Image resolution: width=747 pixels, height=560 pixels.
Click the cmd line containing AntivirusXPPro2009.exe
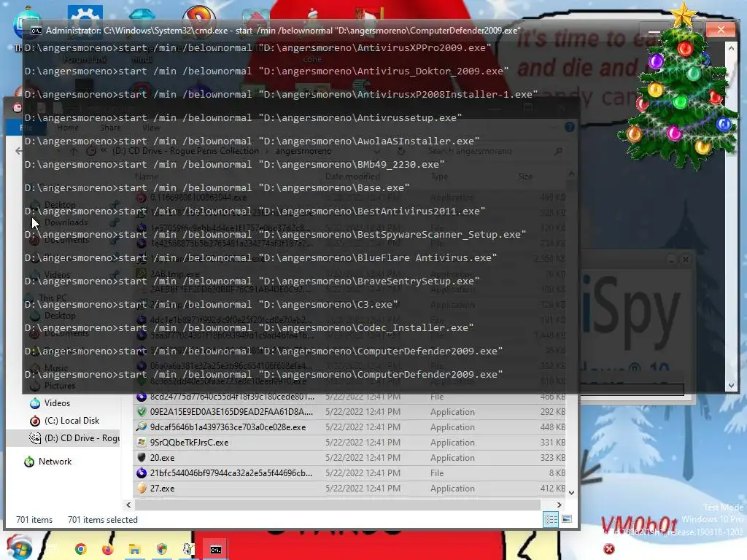coord(258,47)
